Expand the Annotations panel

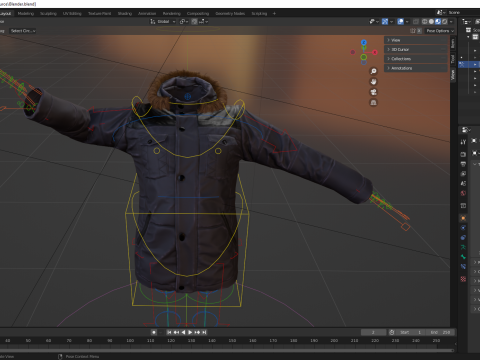[416, 68]
